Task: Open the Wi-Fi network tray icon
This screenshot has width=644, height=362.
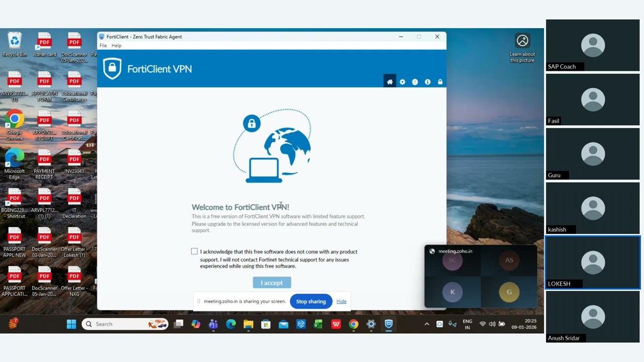Action: click(x=482, y=324)
